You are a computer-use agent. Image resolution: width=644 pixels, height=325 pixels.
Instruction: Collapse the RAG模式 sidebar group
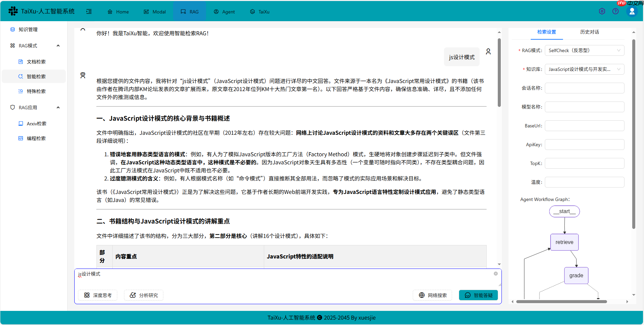coord(58,45)
